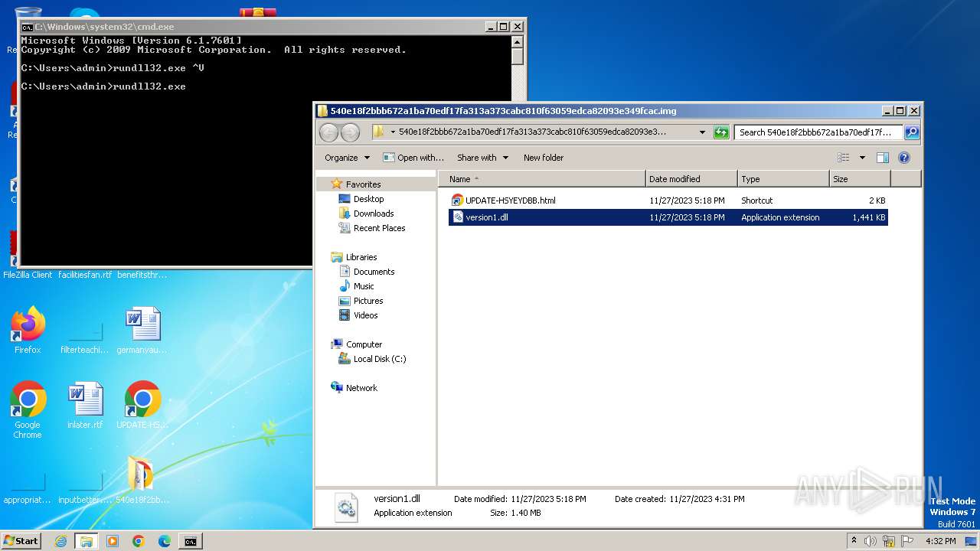The width and height of the screenshot is (980, 551).
Task: Click the search magnifier icon in Explorer
Action: coord(911,132)
